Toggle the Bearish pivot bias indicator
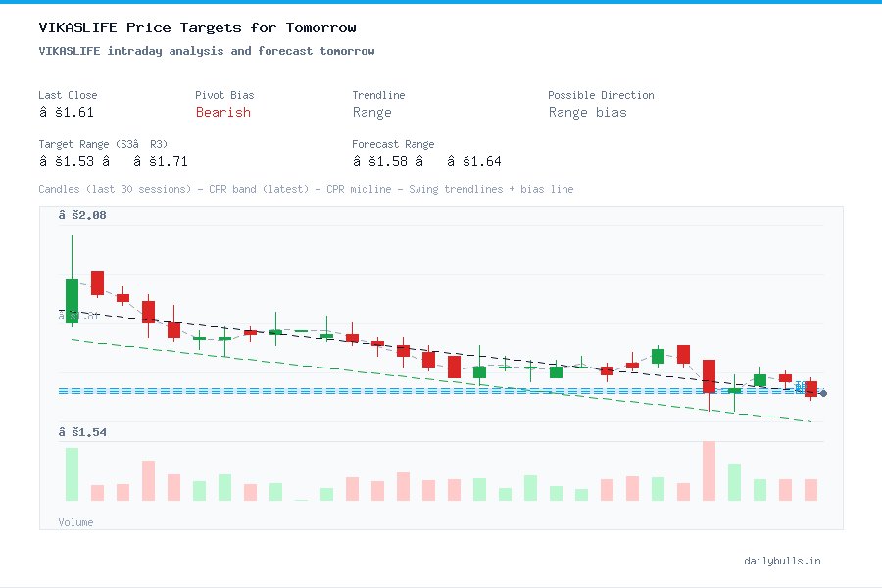The height and width of the screenshot is (588, 882). 223,113
